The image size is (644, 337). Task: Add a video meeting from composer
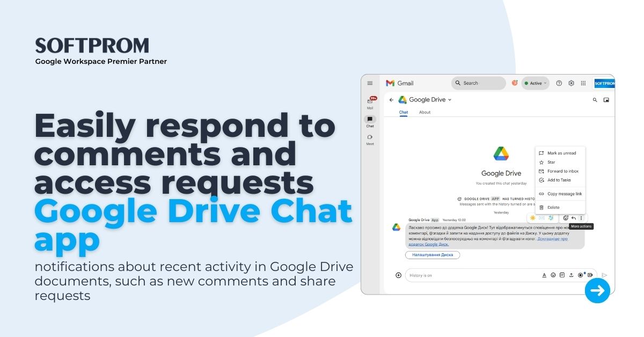pos(590,275)
